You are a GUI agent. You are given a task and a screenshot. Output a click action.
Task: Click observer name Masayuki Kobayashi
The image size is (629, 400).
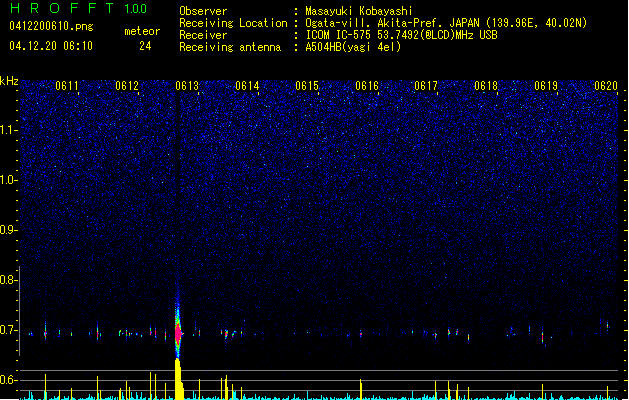359,11
